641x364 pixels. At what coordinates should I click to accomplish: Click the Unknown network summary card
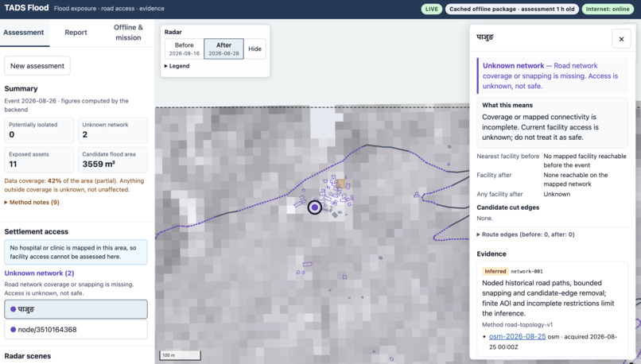pos(112,130)
